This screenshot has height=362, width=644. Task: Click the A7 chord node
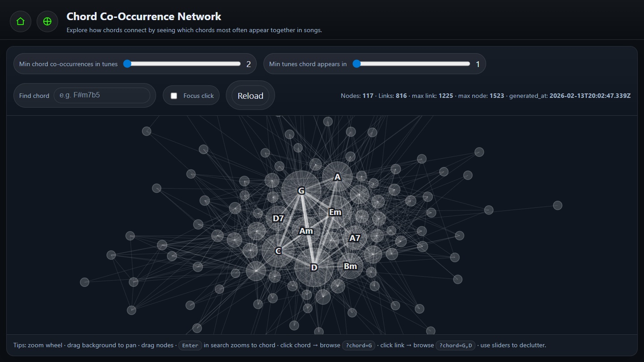[354, 238]
